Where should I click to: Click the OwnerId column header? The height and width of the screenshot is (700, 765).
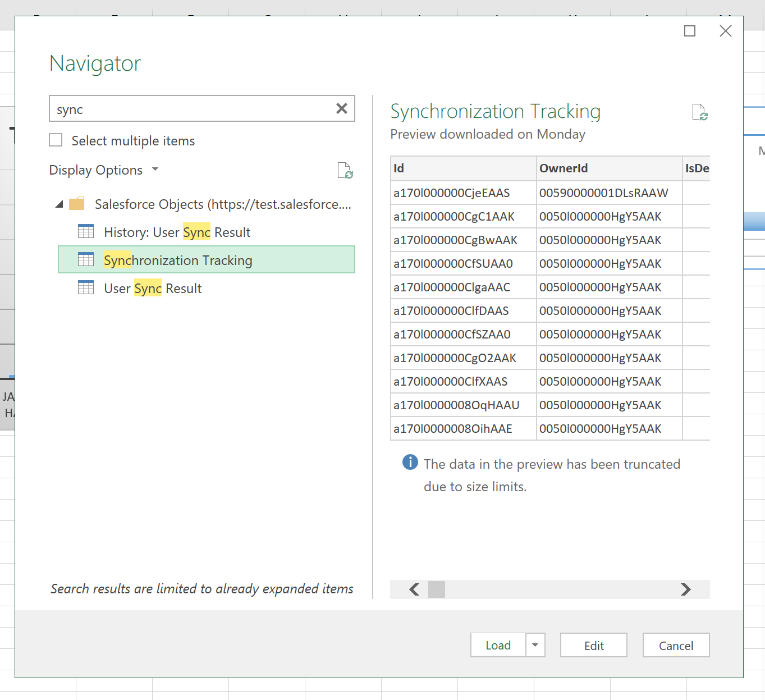pos(610,168)
